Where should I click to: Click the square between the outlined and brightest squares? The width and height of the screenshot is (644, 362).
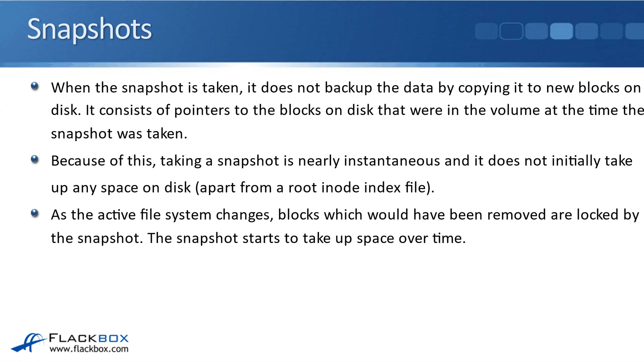(536, 31)
